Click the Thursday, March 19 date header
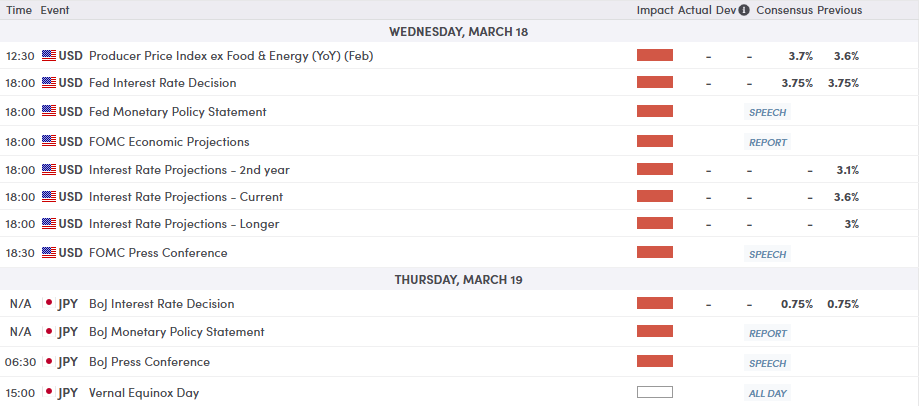This screenshot has width=920, height=406. click(x=459, y=280)
